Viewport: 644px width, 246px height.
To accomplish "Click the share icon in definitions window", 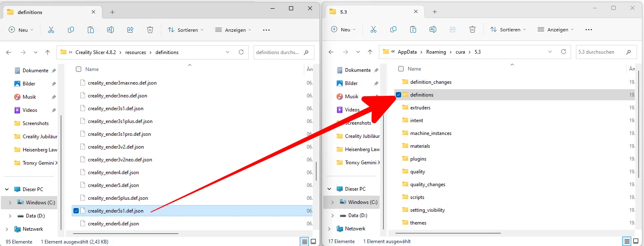I will pos(130,30).
